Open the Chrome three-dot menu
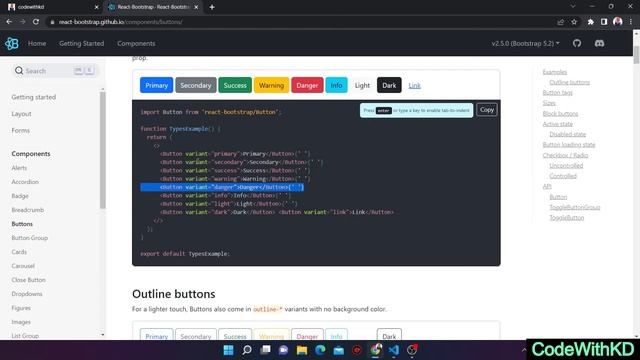640x360 pixels. point(631,22)
